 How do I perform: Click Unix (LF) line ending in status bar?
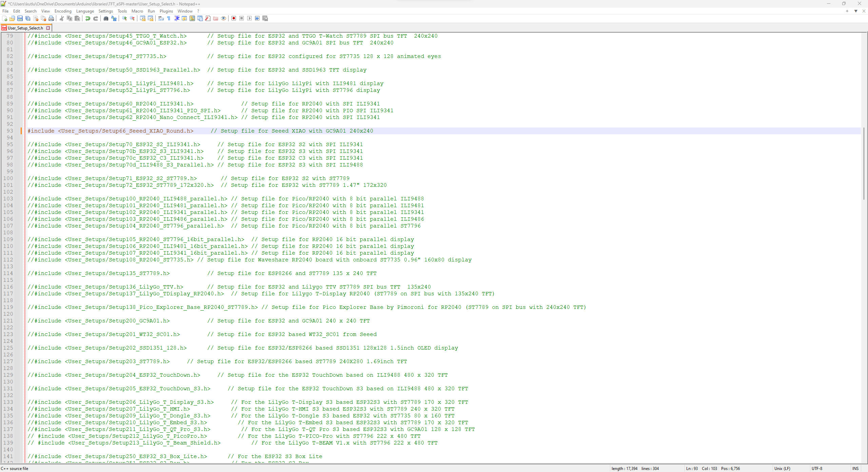pyautogui.click(x=782, y=469)
